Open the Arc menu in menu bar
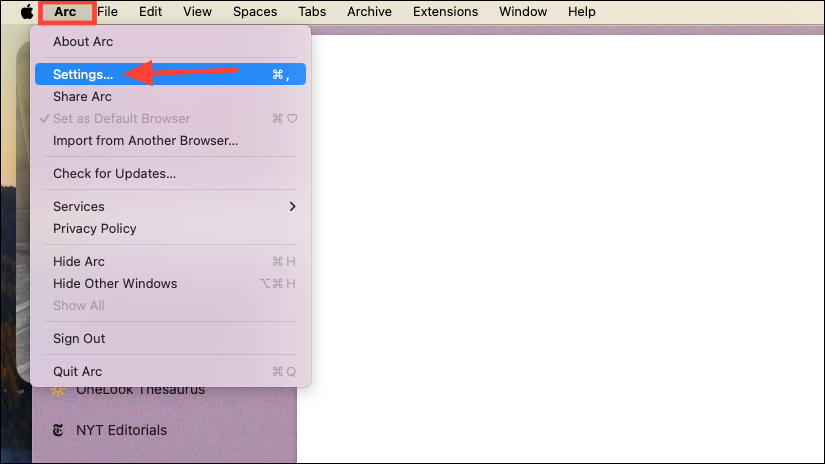 pos(65,12)
